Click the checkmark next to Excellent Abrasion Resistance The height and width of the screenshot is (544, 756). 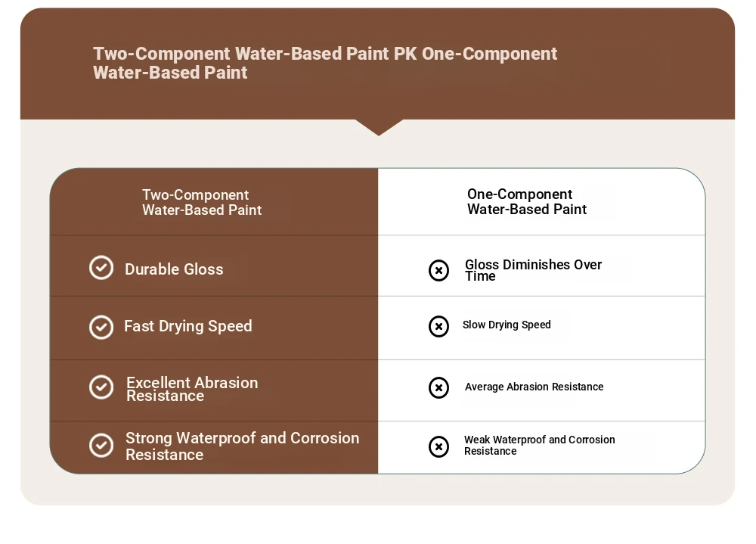coord(101,387)
